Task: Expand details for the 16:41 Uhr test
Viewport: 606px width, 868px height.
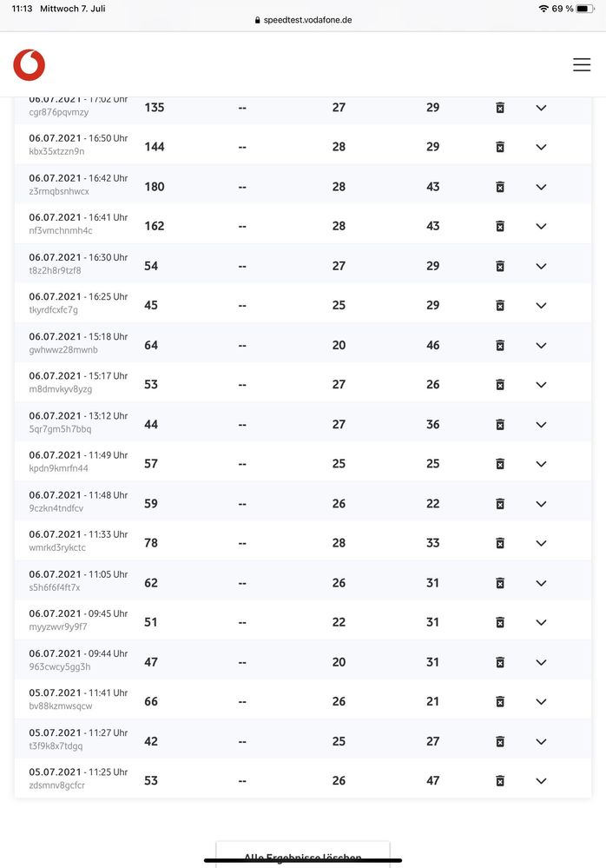Action: tap(541, 226)
